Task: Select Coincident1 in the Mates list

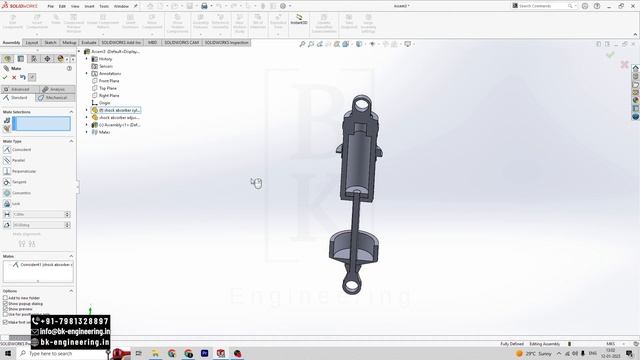Action: [42, 264]
